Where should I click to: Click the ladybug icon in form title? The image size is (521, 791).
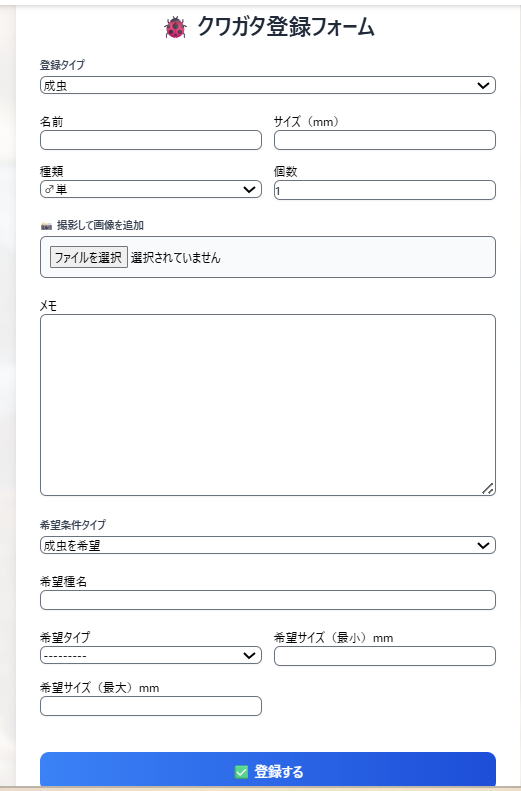click(175, 27)
